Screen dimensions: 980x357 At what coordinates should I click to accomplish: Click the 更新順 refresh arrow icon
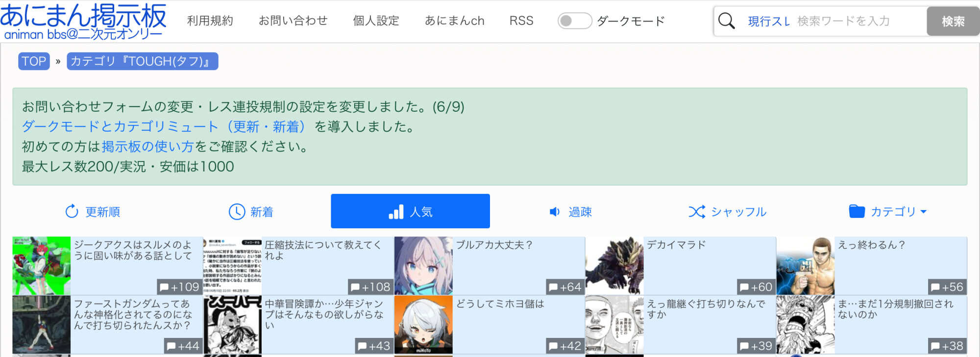72,212
